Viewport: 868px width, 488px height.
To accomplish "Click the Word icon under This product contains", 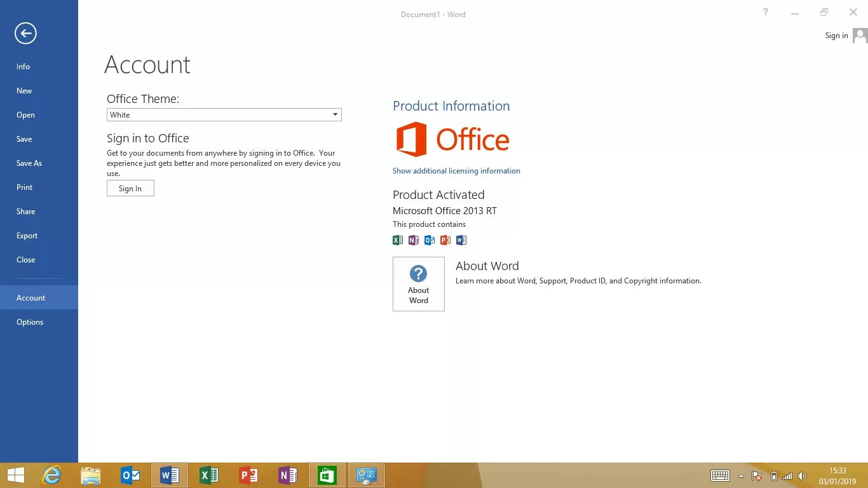I will [461, 240].
